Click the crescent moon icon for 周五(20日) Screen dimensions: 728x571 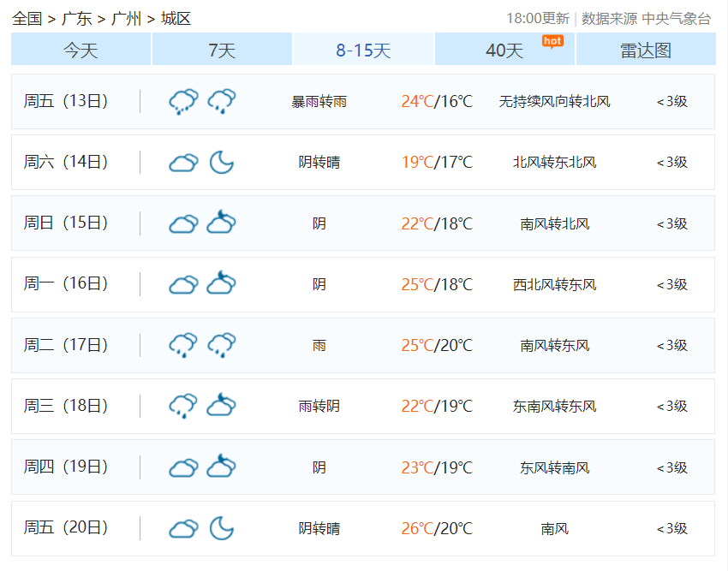[x=223, y=527]
